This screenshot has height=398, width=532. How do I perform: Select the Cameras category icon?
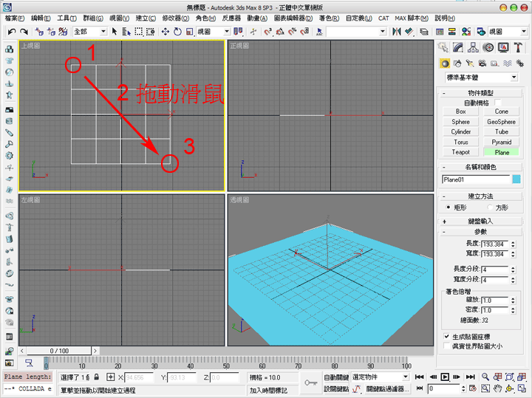tap(482, 64)
